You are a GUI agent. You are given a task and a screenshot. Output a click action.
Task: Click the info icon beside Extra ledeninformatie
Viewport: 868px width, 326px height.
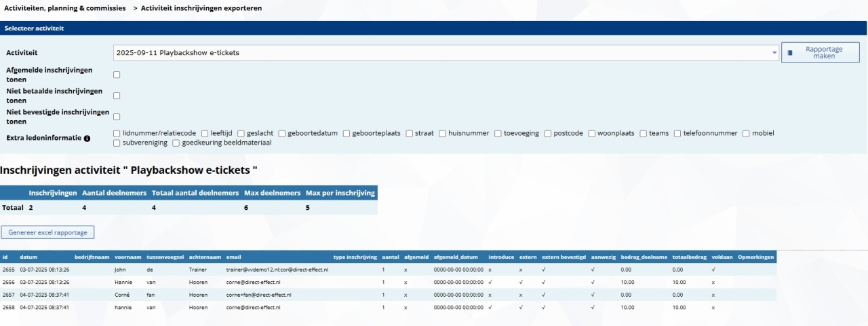coord(87,139)
